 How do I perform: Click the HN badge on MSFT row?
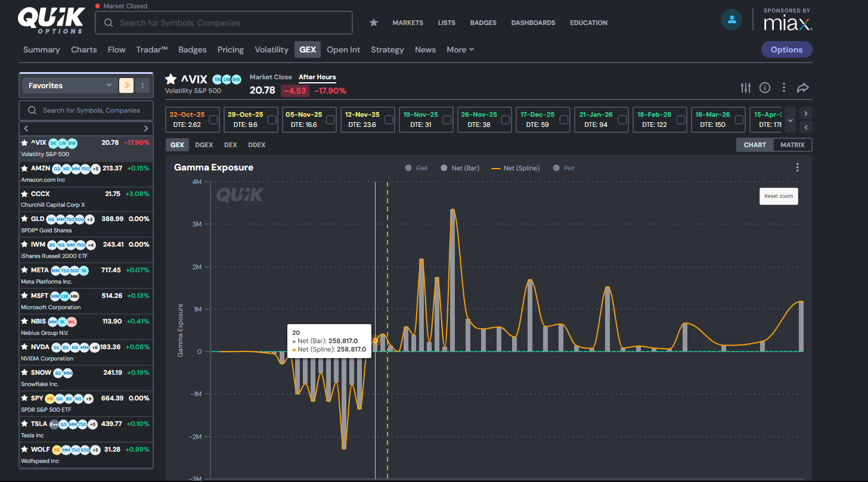tap(74, 296)
